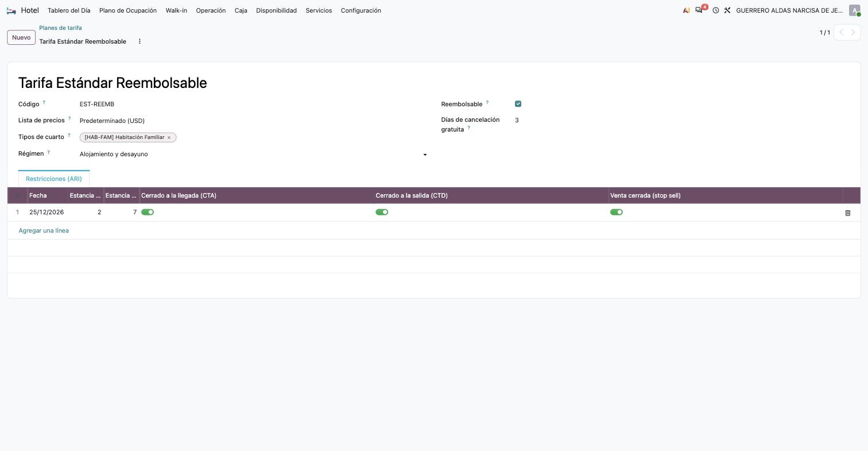Viewport: 868px width, 451px height.
Task: Toggle Venta cerrada (stop sell) switch
Action: (x=617, y=212)
